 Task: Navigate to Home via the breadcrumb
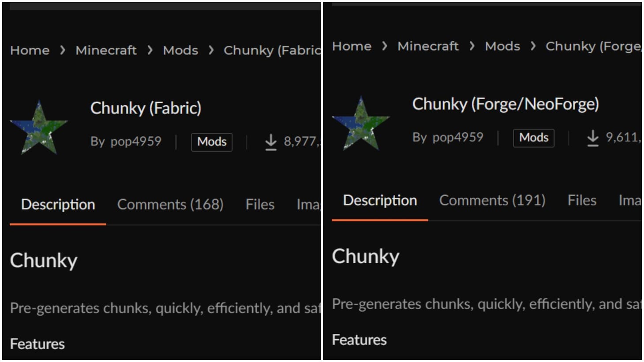click(30, 50)
